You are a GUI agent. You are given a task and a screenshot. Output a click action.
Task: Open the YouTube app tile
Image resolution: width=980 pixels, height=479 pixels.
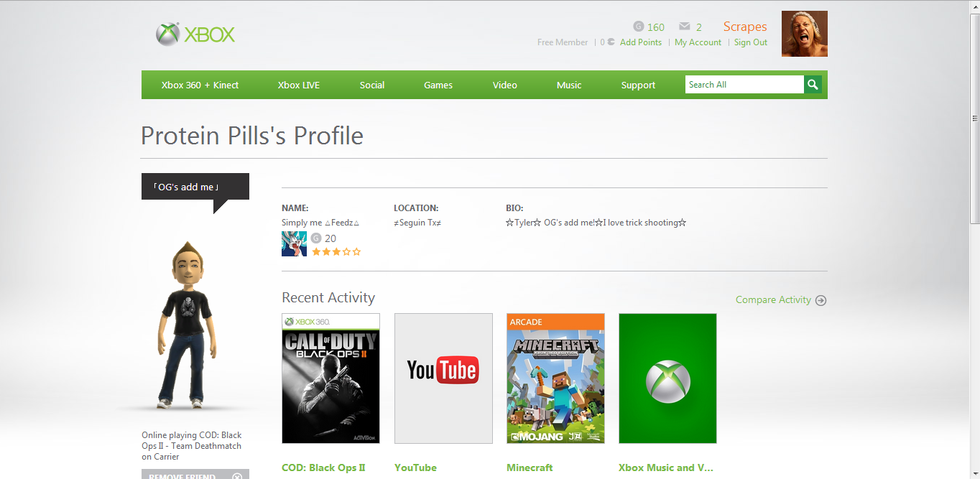(x=443, y=378)
